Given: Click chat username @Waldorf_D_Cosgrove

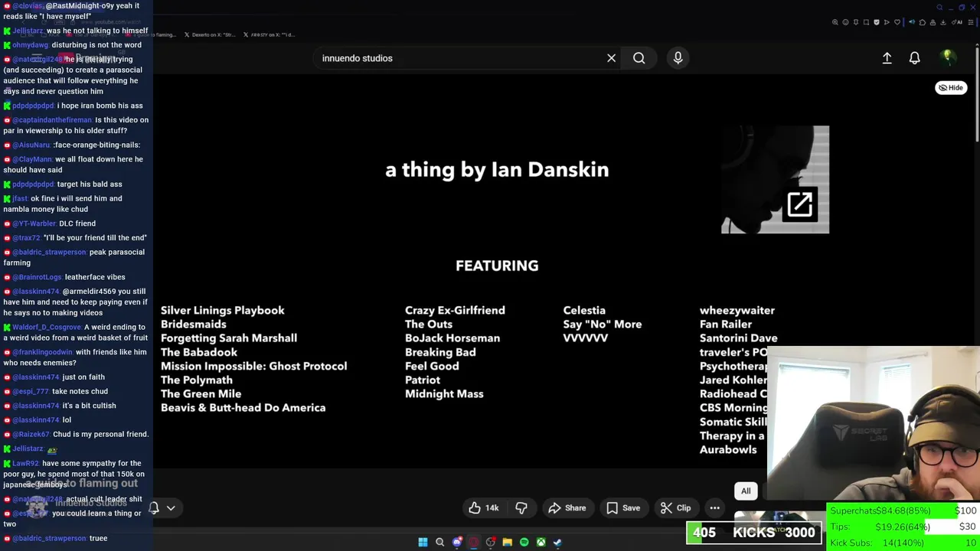Looking at the screenshot, I should 47,328.
